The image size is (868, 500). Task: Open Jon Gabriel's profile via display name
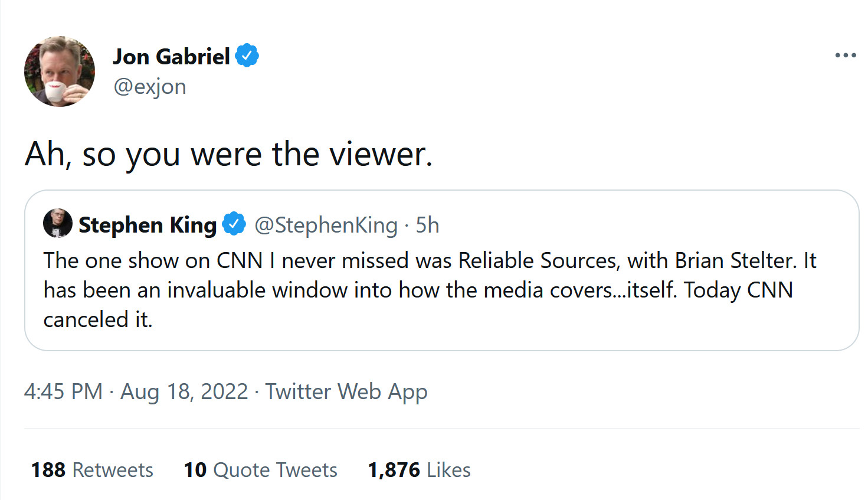[x=171, y=57]
